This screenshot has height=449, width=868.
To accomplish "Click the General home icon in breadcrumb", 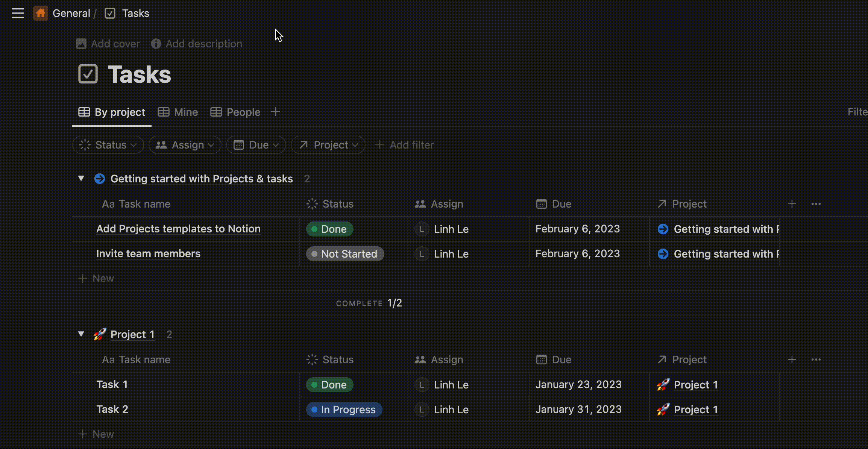I will (40, 13).
